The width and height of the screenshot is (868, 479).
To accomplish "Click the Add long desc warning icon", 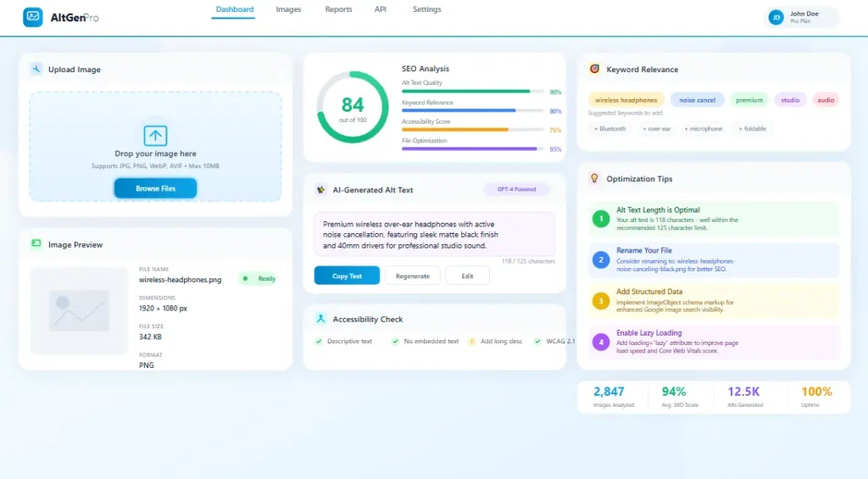I will tap(471, 341).
